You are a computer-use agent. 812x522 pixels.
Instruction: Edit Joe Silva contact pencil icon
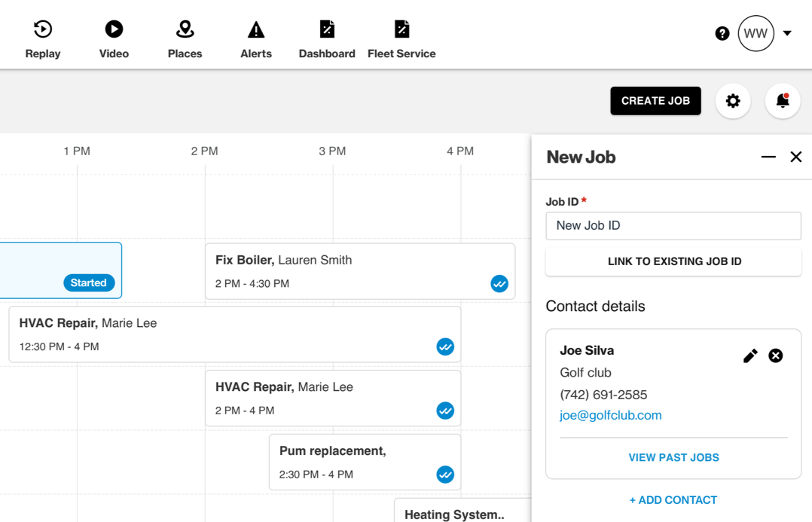click(750, 356)
